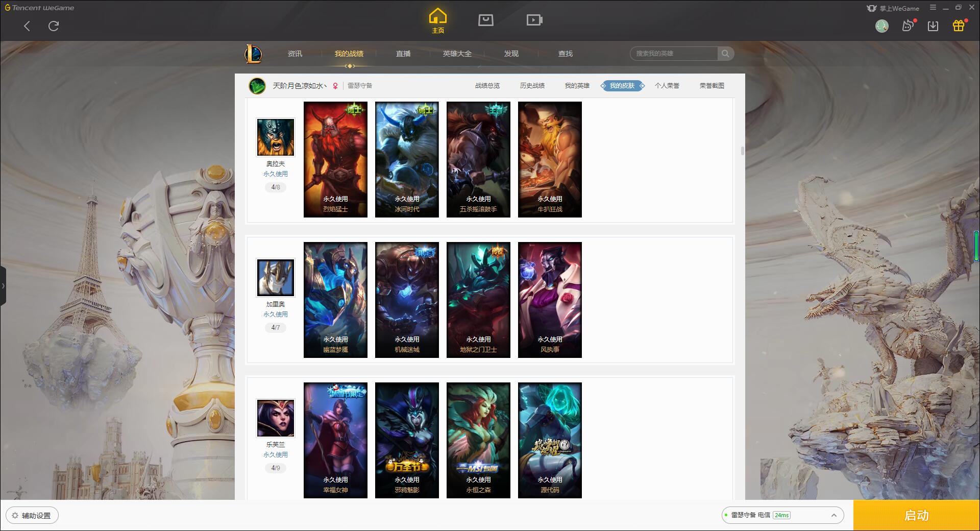This screenshot has width=980, height=531.
Task: Go back with the left arrow icon
Action: tap(27, 26)
